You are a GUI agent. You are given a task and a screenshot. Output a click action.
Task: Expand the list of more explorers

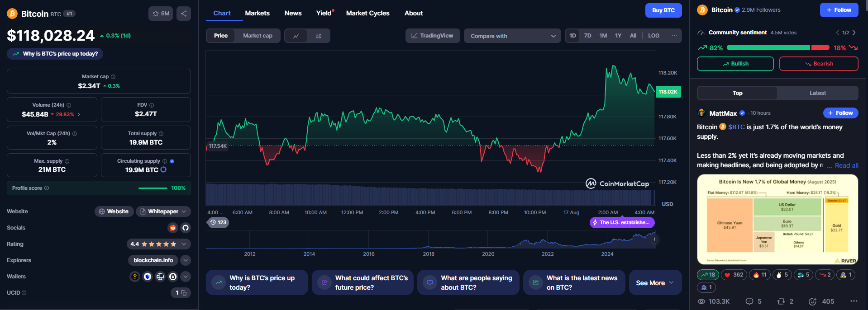pos(186,260)
